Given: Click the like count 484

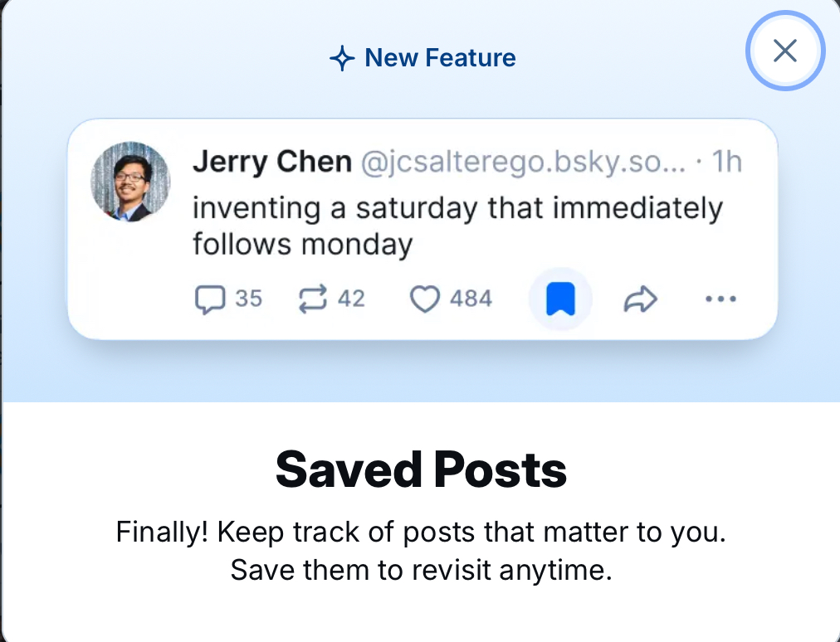Looking at the screenshot, I should (471, 299).
